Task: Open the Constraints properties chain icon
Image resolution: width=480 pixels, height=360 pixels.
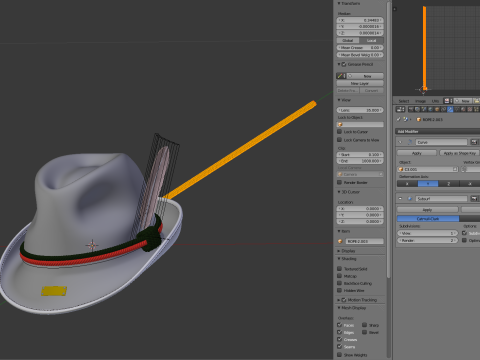Action: pos(444,109)
